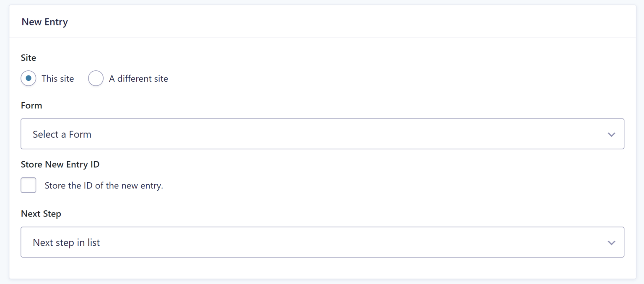Screen dimensions: 644x284
Task: Click the "Form" field label
Action: click(31, 106)
